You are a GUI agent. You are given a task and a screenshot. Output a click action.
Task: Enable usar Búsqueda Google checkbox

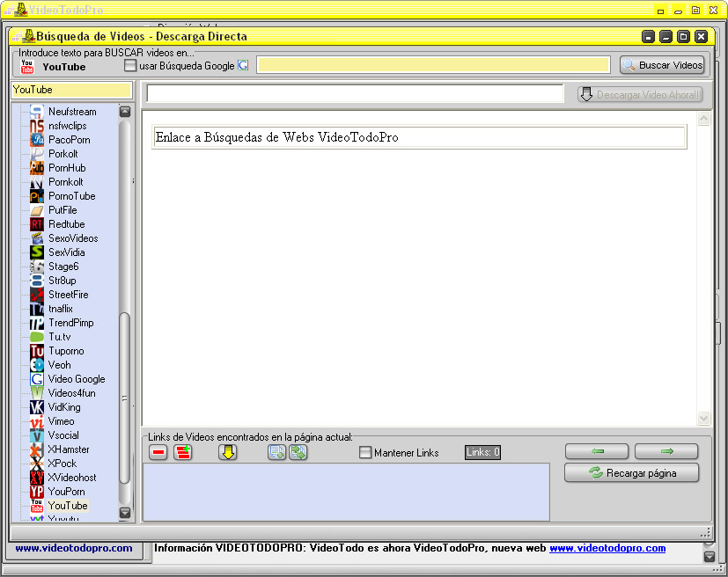[130, 65]
